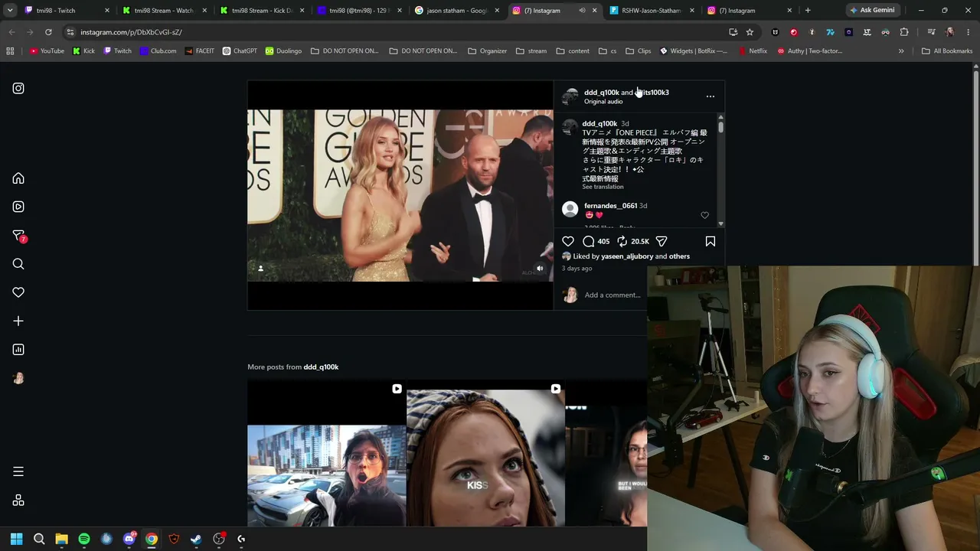Open Instagram Notifications heart in sidebar
Image resolution: width=980 pixels, height=551 pixels.
pos(18,292)
